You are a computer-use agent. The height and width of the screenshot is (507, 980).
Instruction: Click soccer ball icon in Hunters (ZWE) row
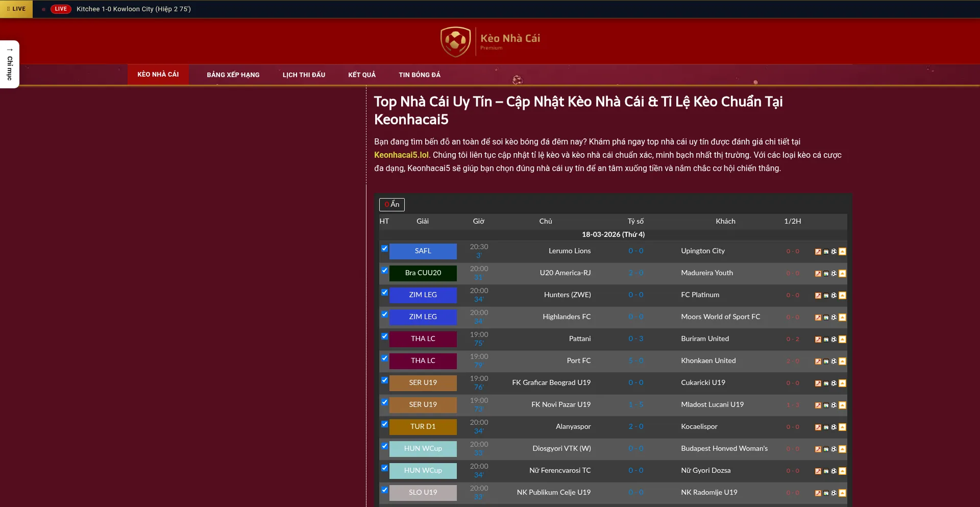click(834, 295)
